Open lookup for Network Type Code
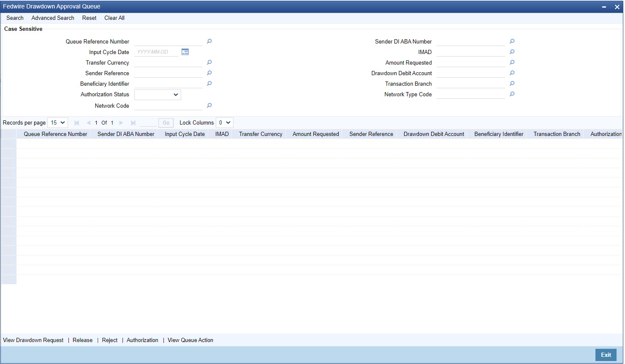 pyautogui.click(x=512, y=94)
